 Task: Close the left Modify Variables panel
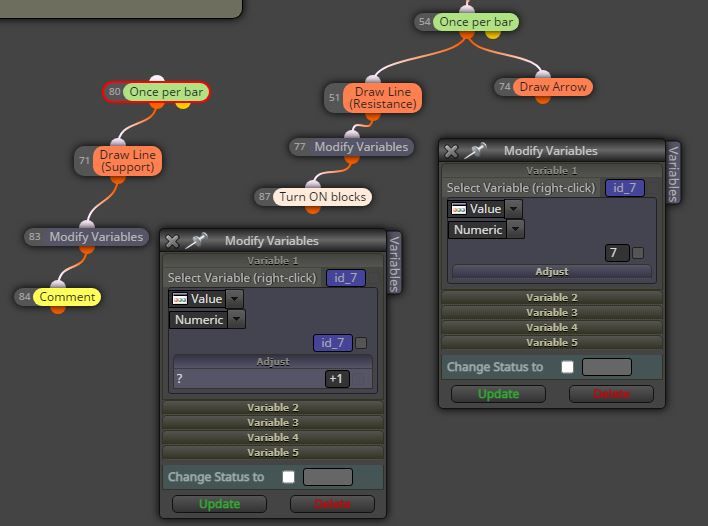click(172, 241)
